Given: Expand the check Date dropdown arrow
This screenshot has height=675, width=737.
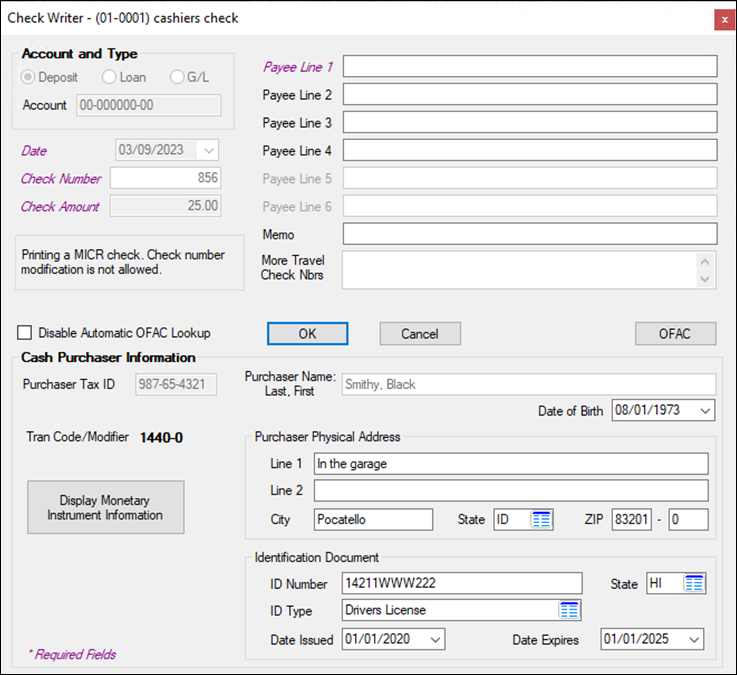Looking at the screenshot, I should click(x=209, y=150).
